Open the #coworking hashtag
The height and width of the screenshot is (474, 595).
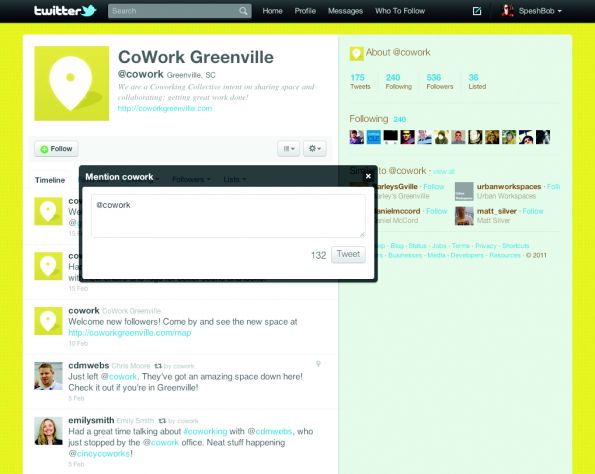205,431
